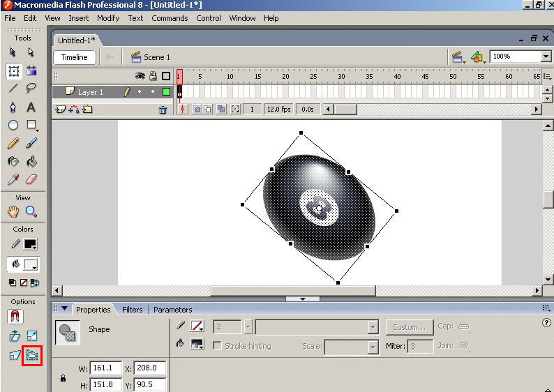The width and height of the screenshot is (554, 392).
Task: Select the Subselection tool
Action: 31,52
